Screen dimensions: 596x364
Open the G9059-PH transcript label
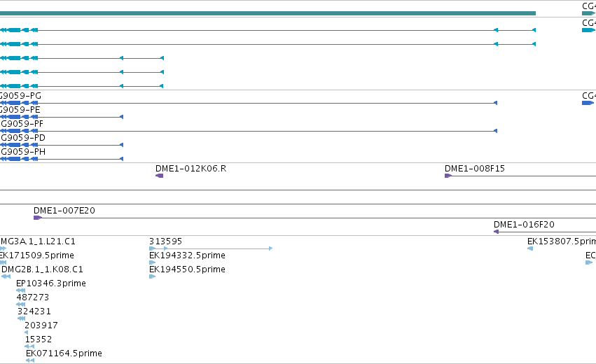(23, 152)
